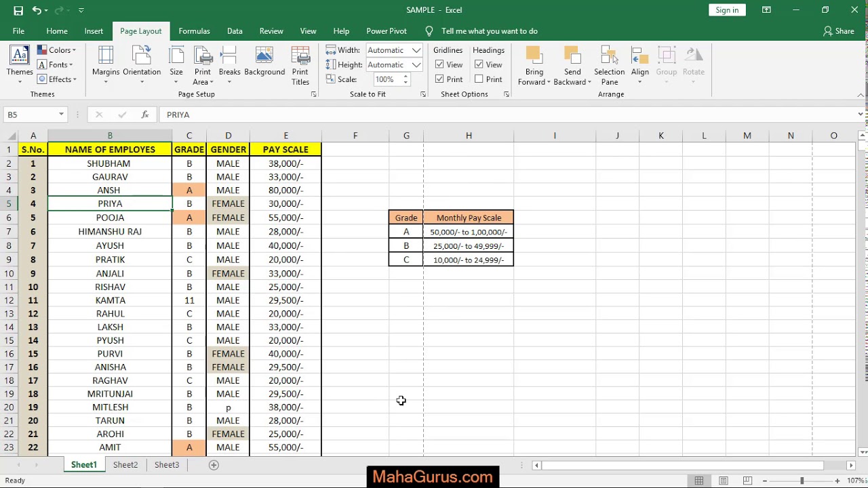Open page Size options

click(x=176, y=65)
